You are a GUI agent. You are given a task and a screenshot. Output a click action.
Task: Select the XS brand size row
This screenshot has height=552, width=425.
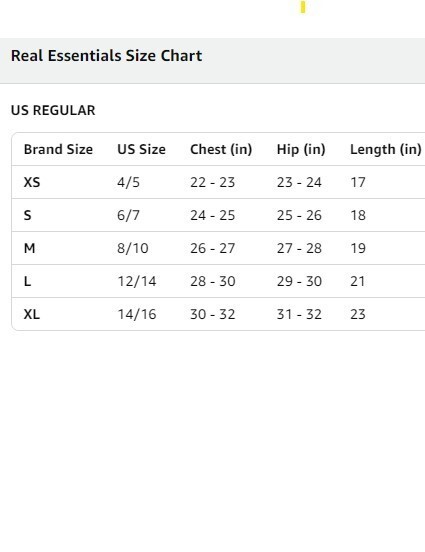(218, 182)
